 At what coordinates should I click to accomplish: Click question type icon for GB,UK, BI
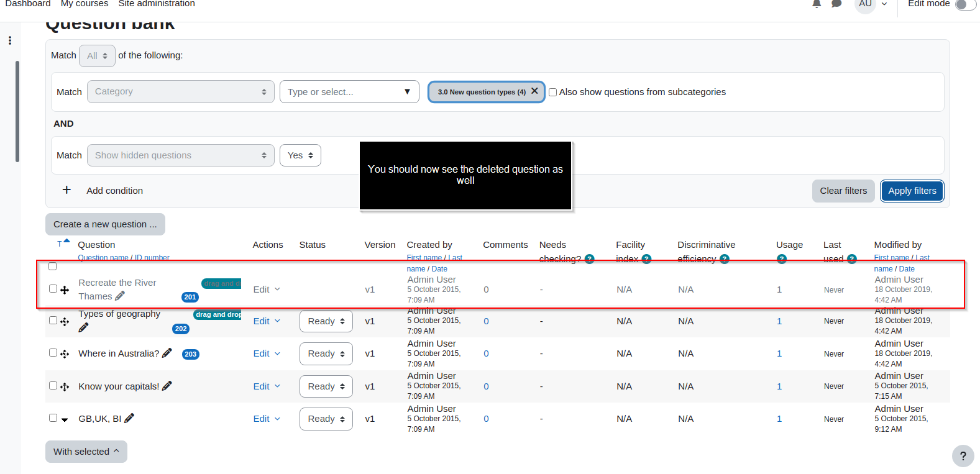point(65,420)
